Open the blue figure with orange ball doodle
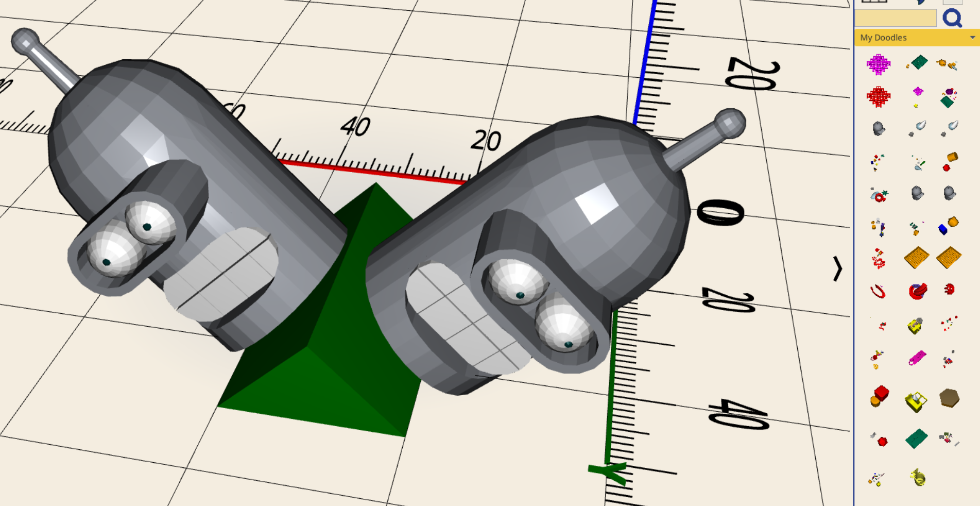980x506 pixels. [878, 227]
